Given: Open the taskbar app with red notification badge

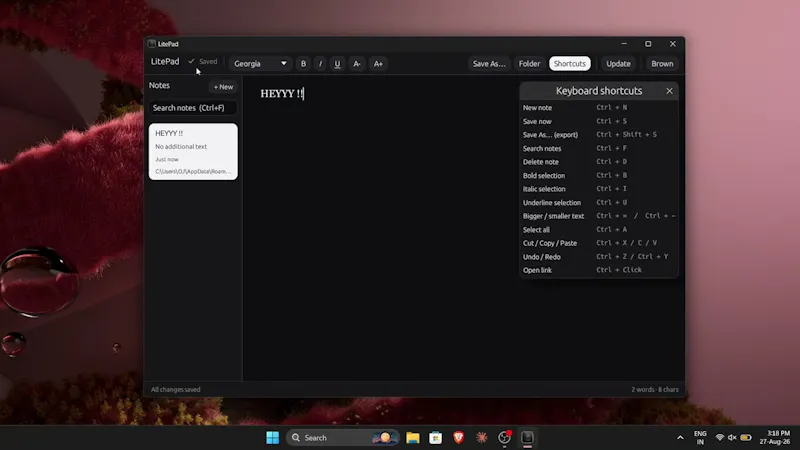Looking at the screenshot, I should click(504, 438).
